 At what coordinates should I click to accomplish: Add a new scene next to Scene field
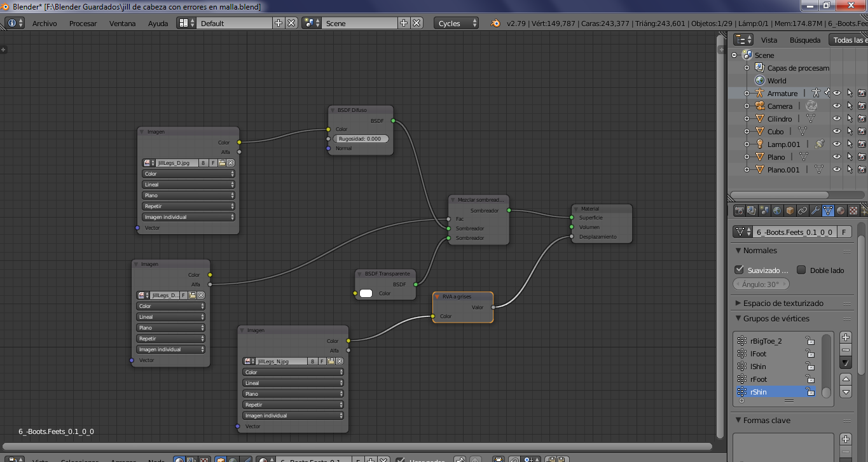pos(404,23)
